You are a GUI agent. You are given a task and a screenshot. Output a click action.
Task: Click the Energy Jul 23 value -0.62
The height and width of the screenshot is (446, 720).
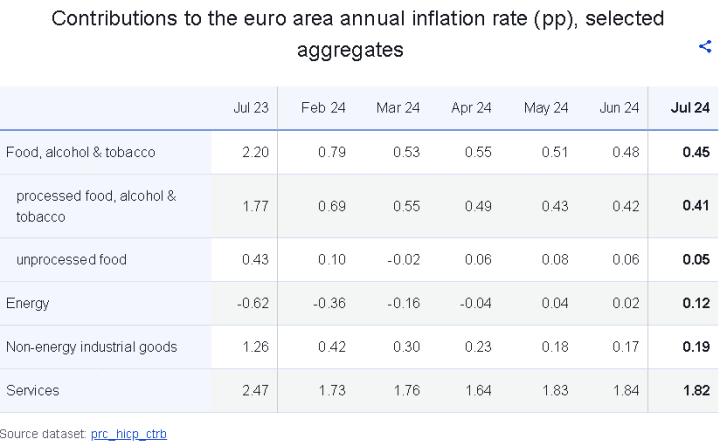253,303
